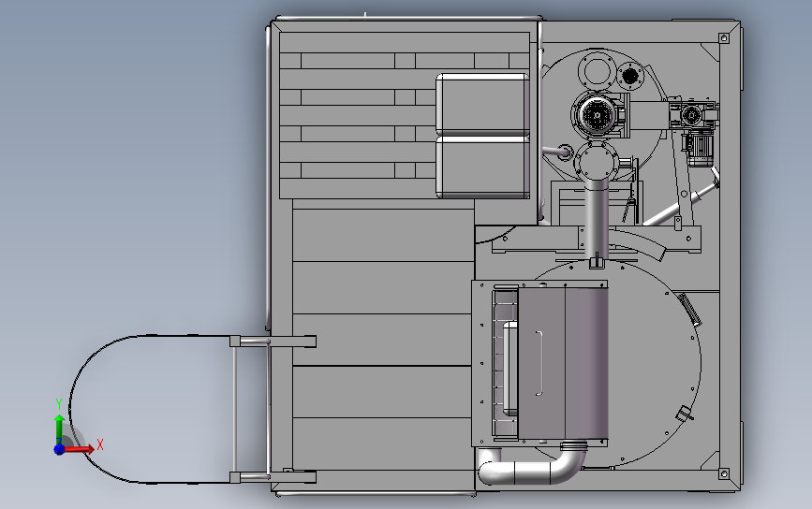Viewport: 812px width, 509px height.
Task: Click the red X axis of the triad
Action: coord(79,448)
